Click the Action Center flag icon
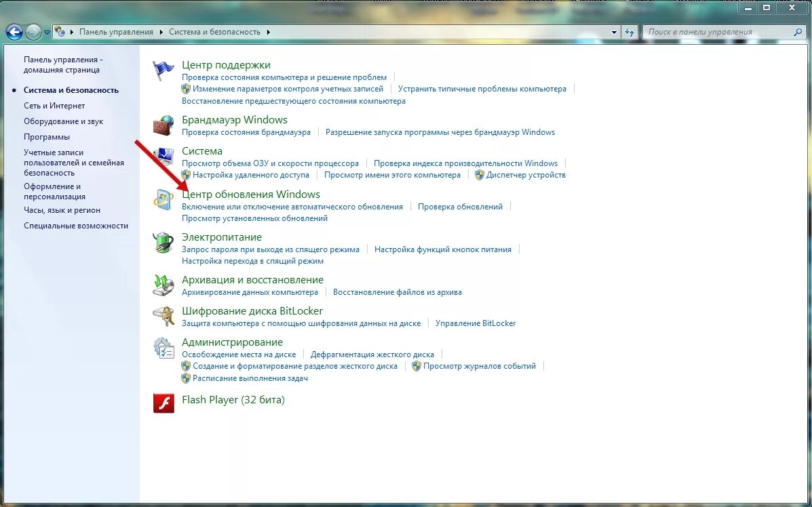 (x=163, y=70)
